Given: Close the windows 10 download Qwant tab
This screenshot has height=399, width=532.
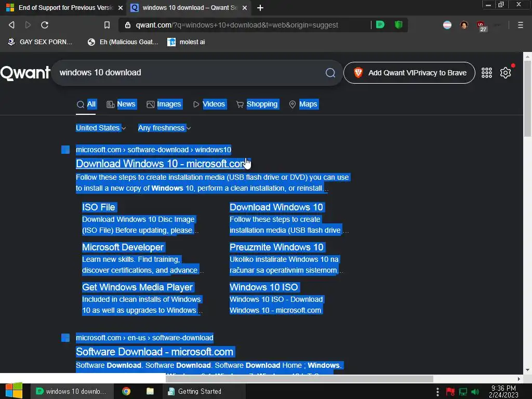Looking at the screenshot, I should [245, 8].
